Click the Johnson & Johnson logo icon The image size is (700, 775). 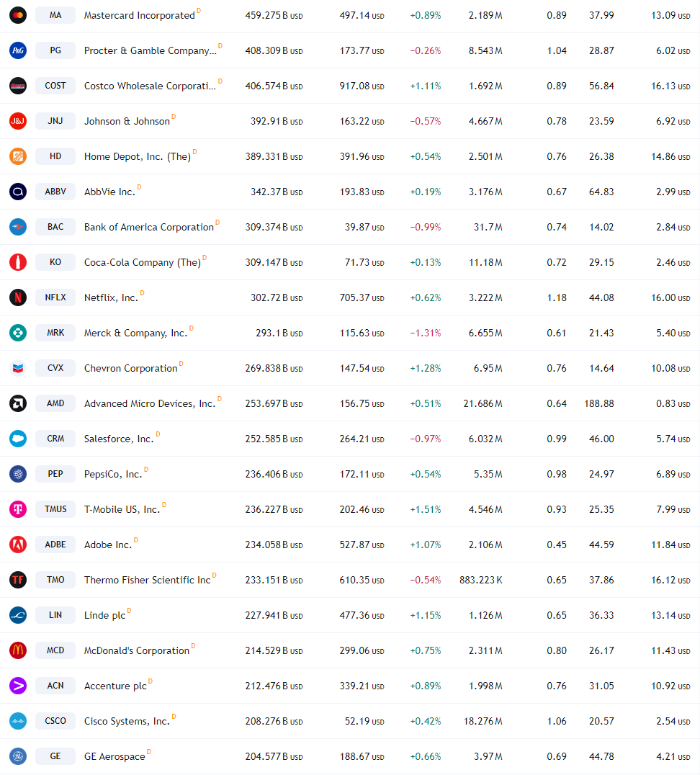[x=18, y=121]
